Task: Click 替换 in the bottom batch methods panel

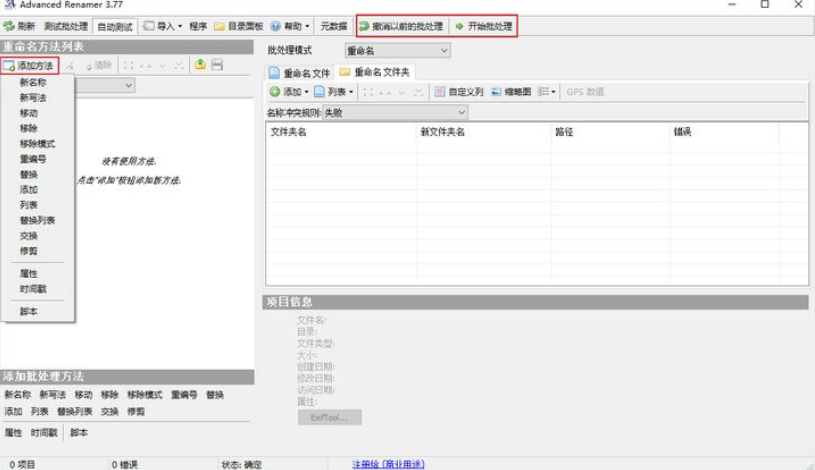Action: click(215, 395)
